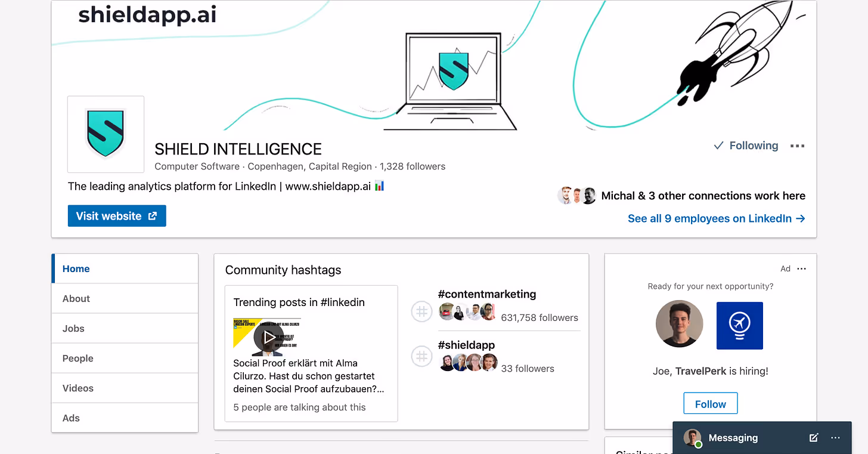Screen dimensions: 868x454
Task: Open the Videos tab
Action: 125,388
